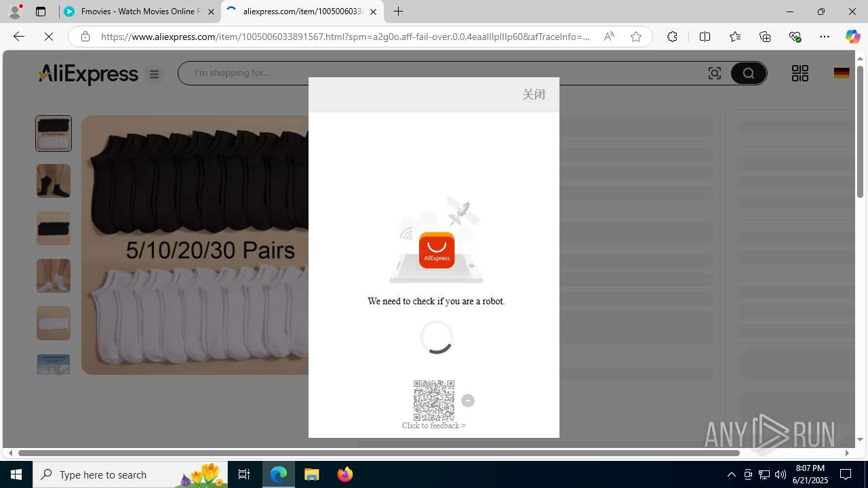
Task: Open the AliExpress QR app download icon
Action: pyautogui.click(x=800, y=73)
